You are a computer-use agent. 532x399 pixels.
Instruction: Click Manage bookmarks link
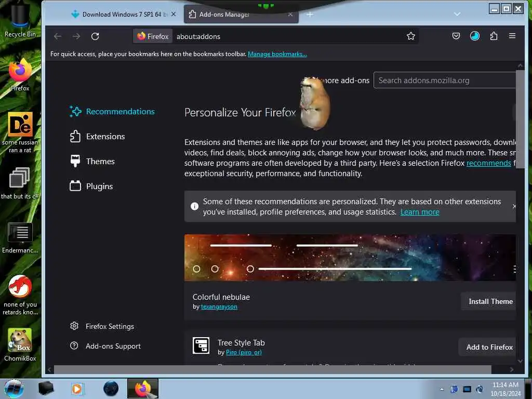click(x=277, y=54)
